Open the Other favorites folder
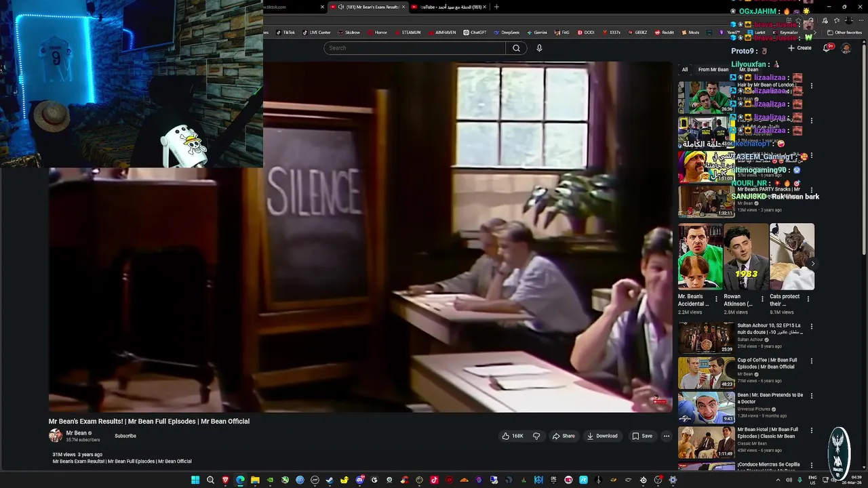The height and width of the screenshot is (488, 868). tap(844, 32)
